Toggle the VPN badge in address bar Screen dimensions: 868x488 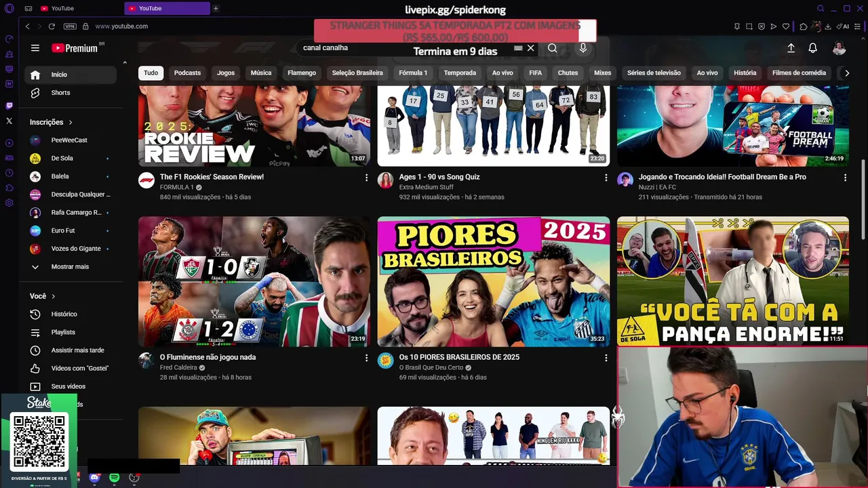tap(70, 26)
